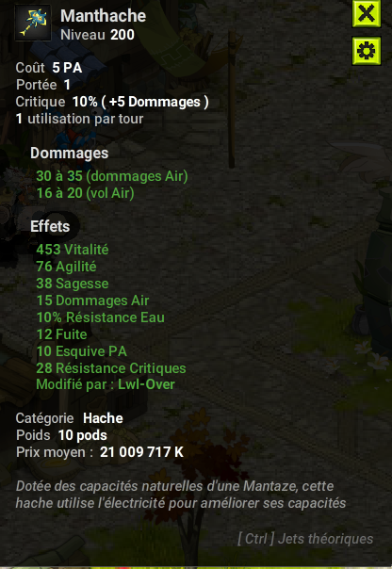The width and height of the screenshot is (392, 569).
Task: Open the gear settings button
Action: coord(367,51)
